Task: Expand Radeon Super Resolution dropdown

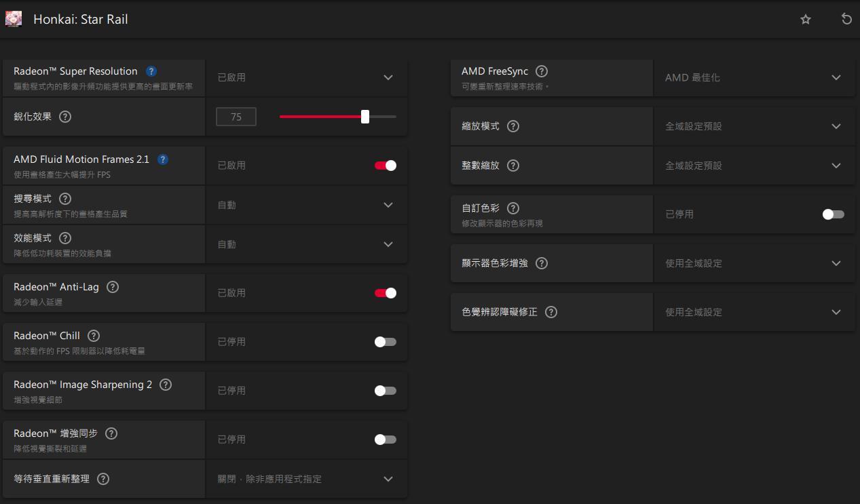Action: (x=306, y=77)
